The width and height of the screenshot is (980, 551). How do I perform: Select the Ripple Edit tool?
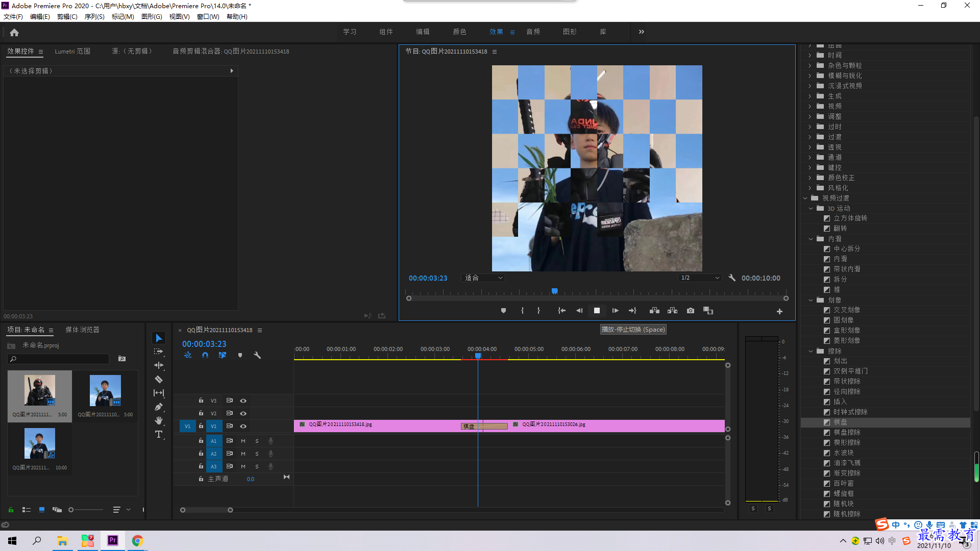click(159, 365)
